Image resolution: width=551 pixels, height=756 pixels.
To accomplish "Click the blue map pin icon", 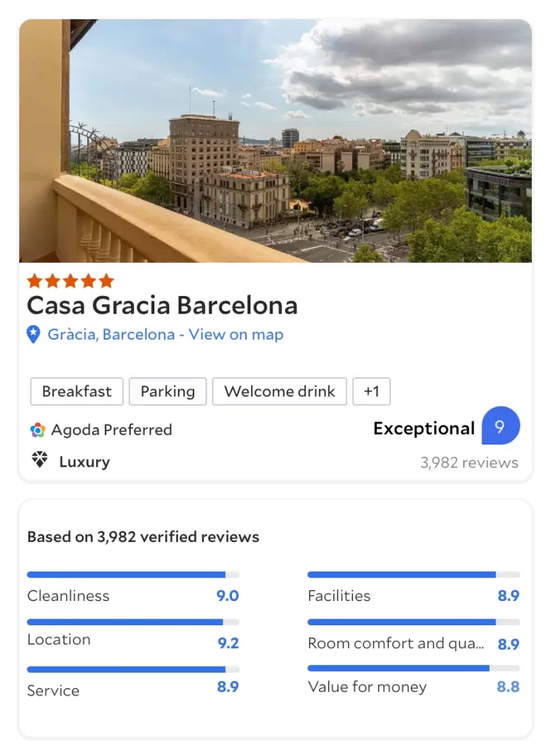I will pyautogui.click(x=33, y=334).
